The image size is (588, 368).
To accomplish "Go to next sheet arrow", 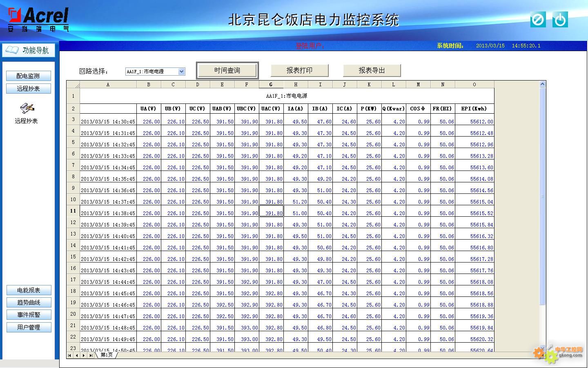I will pyautogui.click(x=83, y=355).
